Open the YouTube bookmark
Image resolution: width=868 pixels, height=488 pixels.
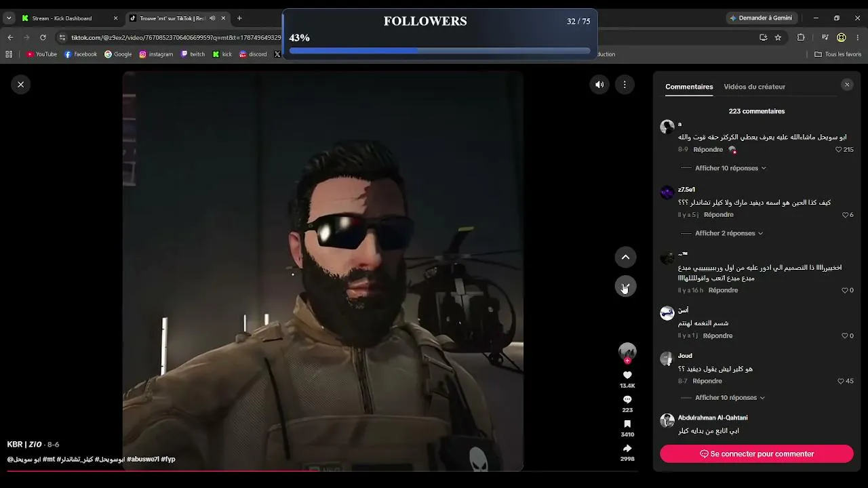(41, 54)
